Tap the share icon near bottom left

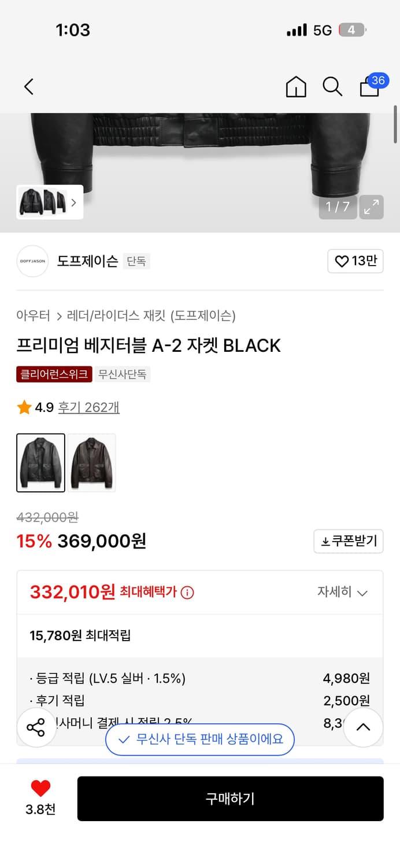point(36,727)
